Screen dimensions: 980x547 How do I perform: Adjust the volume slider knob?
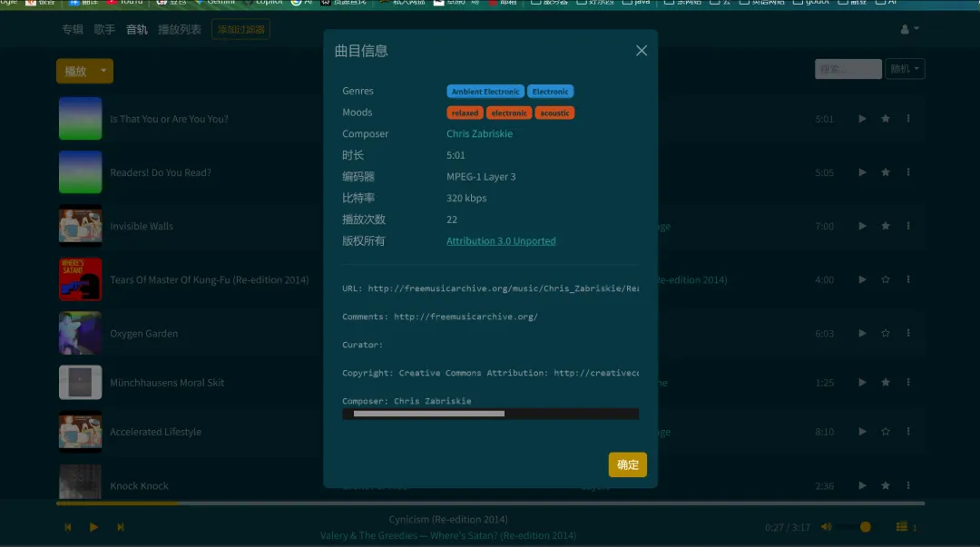(865, 527)
